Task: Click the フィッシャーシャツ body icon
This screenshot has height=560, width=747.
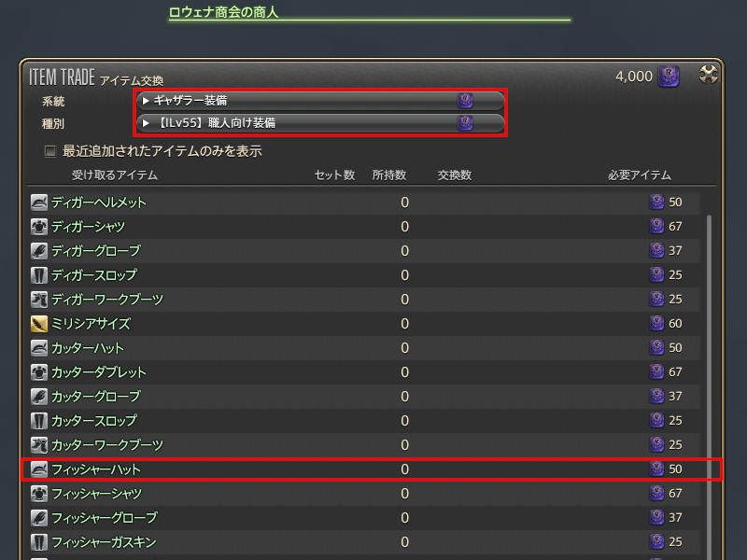Action: point(39,494)
